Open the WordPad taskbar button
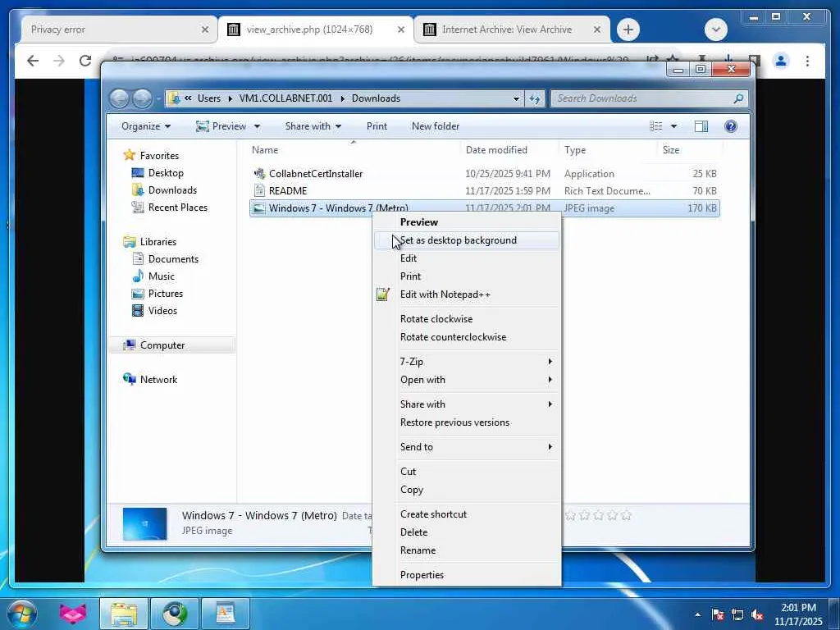This screenshot has height=630, width=840. pyautogui.click(x=226, y=614)
